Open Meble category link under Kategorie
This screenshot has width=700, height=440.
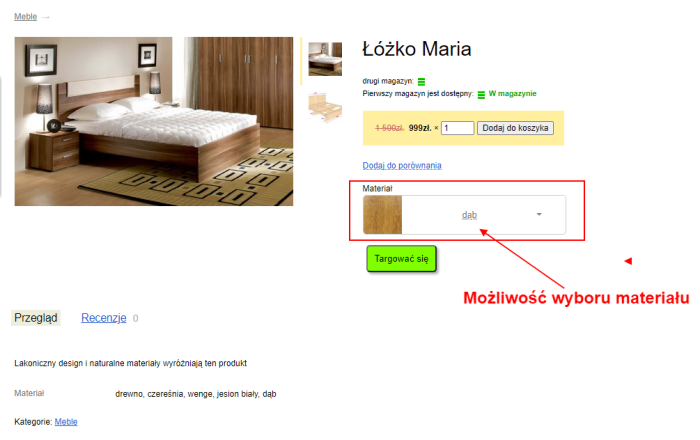pyautogui.click(x=66, y=422)
